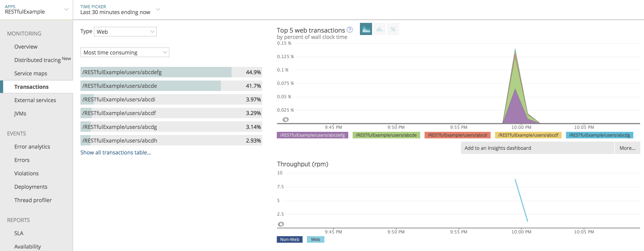Click the eye icon on Throughput chart
Image resolution: width=644 pixels, height=251 pixels.
coord(281,224)
